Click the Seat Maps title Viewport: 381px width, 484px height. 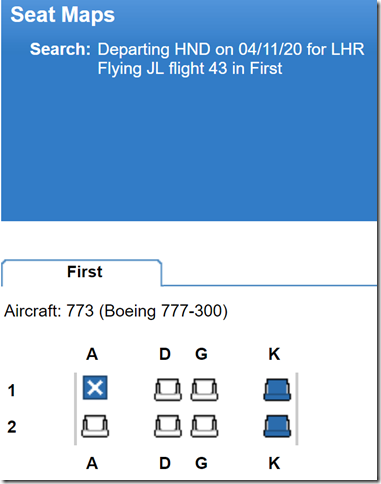point(63,15)
